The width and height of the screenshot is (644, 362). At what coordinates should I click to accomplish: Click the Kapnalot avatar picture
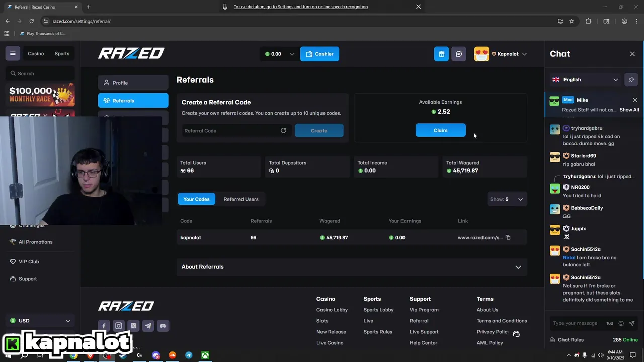pyautogui.click(x=481, y=54)
